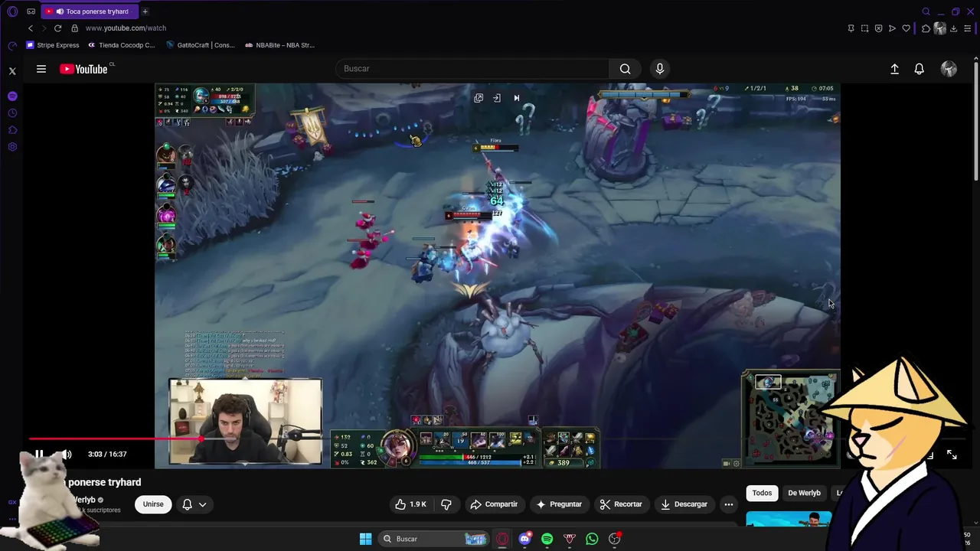Viewport: 980px width, 551px height.
Task: Open Spotify player in the Opera sidebar
Action: click(12, 96)
